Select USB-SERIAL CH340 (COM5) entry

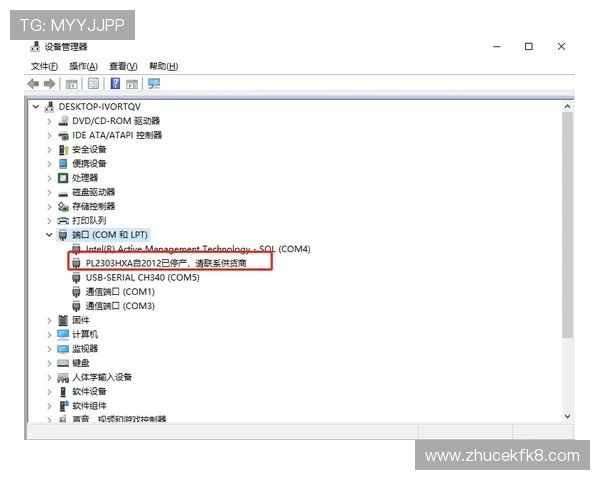[x=142, y=278]
